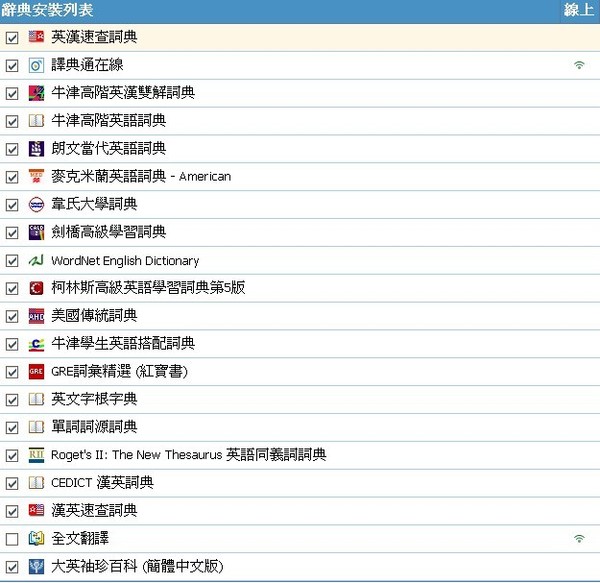Select the 牛津學生英語搭配詞典 row text
Image resolution: width=600 pixels, height=583 pixels.
pos(123,344)
